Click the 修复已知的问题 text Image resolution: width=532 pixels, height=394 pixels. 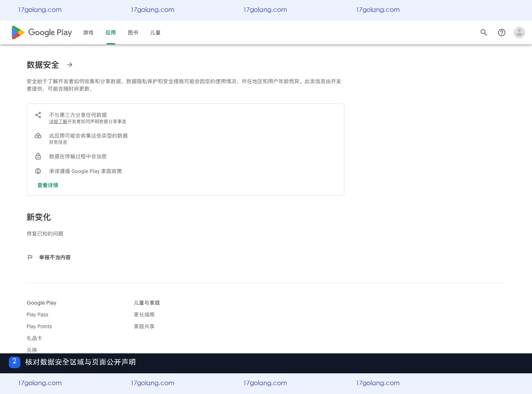(45, 234)
